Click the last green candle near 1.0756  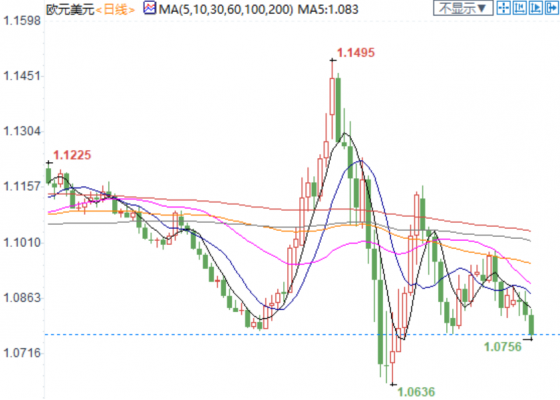pos(532,325)
